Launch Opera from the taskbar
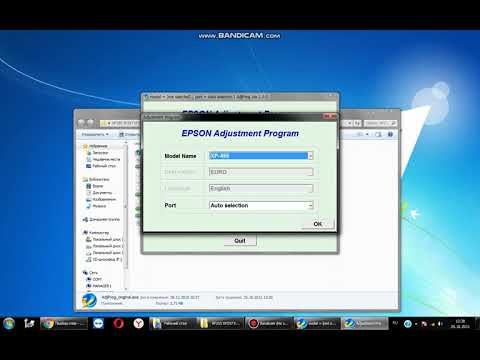 pos(118,323)
